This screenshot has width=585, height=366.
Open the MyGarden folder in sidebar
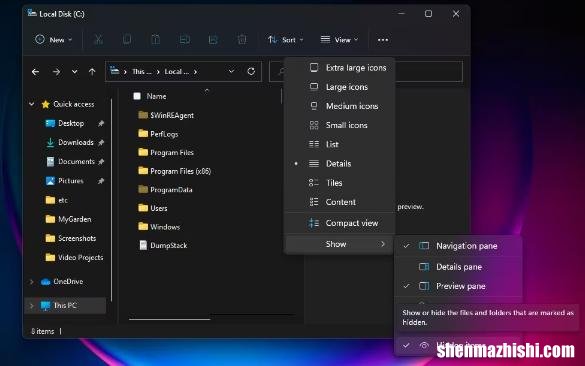pyautogui.click(x=74, y=219)
